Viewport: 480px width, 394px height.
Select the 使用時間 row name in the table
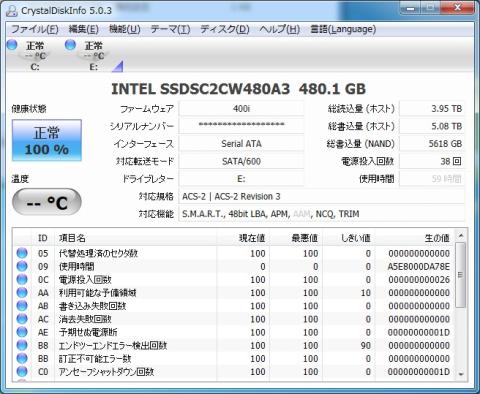click(x=77, y=266)
